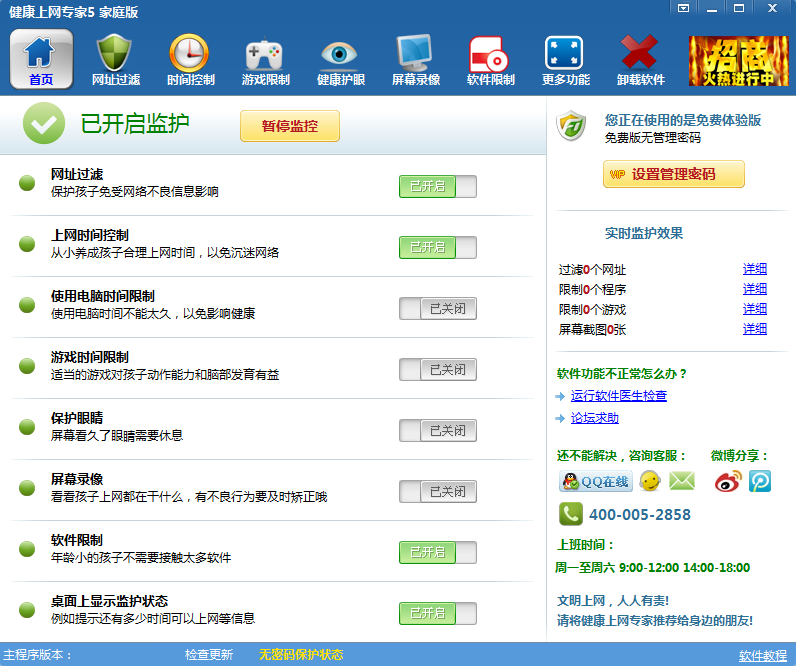This screenshot has height=666, width=796.
Task: Click 您正在使用的是免费体验版 text
Action: (683, 120)
